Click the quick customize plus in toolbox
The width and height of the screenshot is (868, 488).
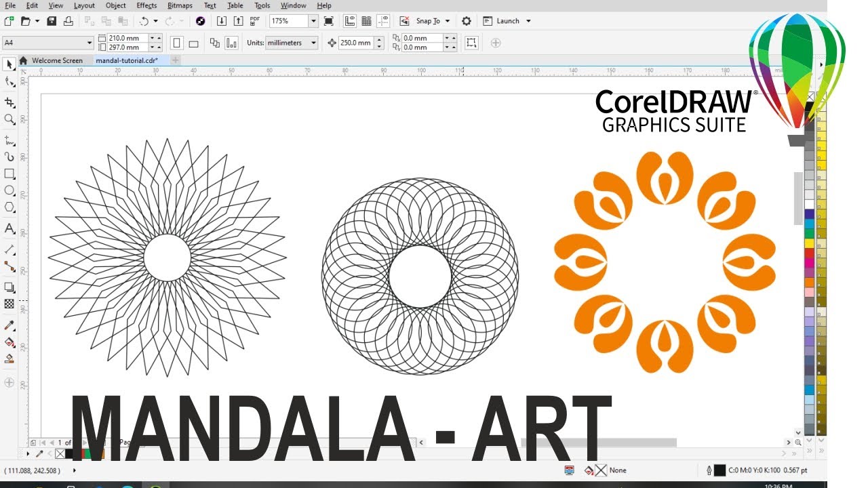coord(9,382)
